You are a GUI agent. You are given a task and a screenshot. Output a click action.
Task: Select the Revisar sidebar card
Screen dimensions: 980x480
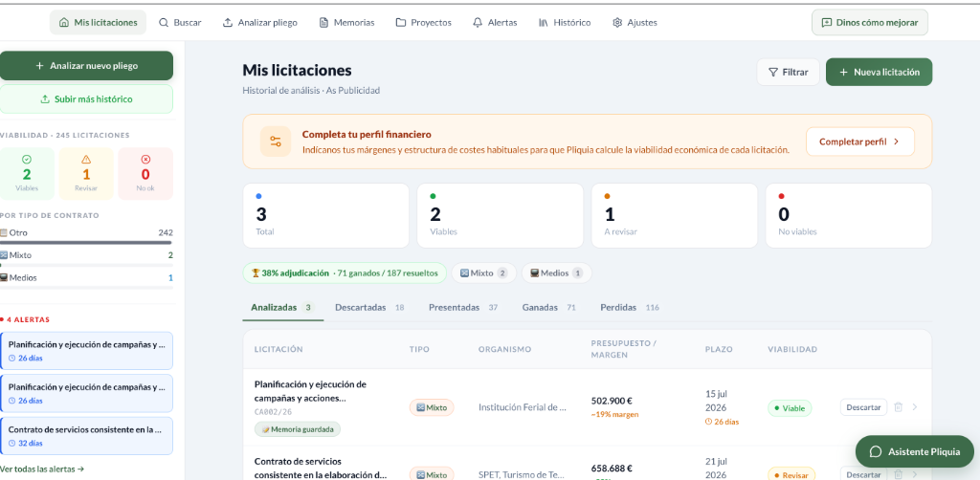86,173
